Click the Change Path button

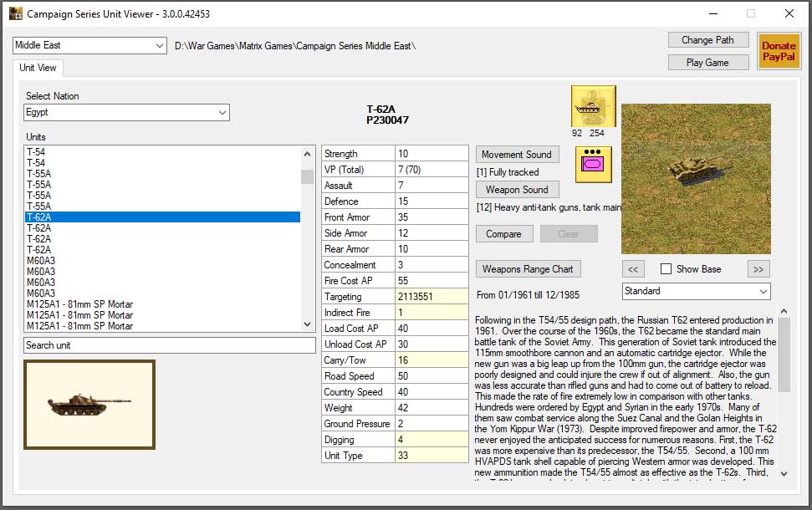708,40
